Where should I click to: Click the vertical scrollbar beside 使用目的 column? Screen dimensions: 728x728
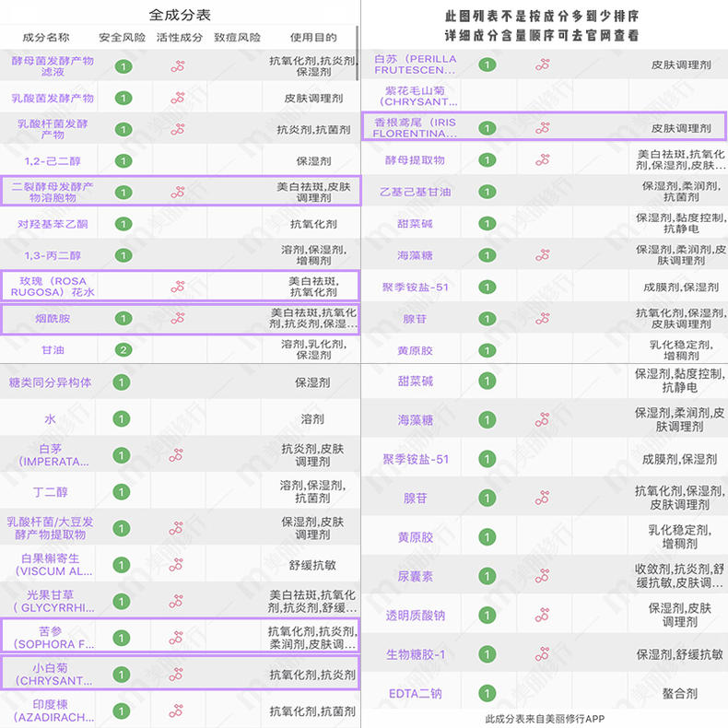(x=357, y=53)
